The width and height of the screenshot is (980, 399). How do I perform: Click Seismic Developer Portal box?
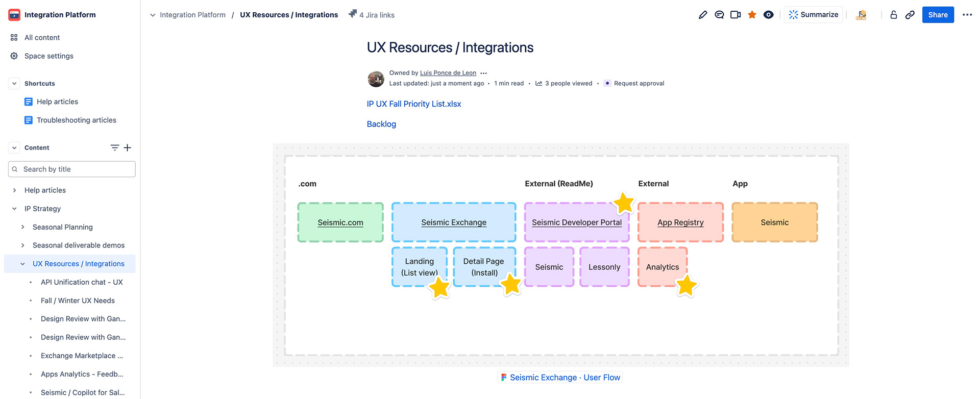[577, 222]
